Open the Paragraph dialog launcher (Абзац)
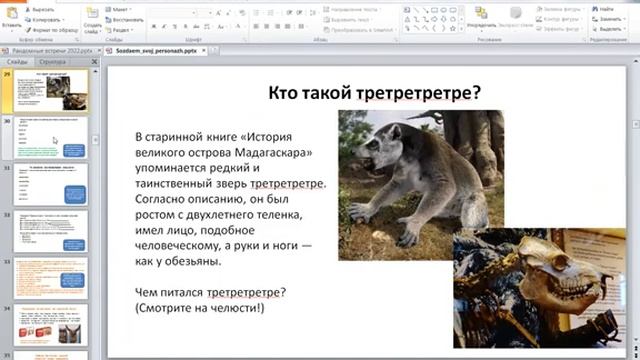640x360 pixels. pyautogui.click(x=396, y=40)
